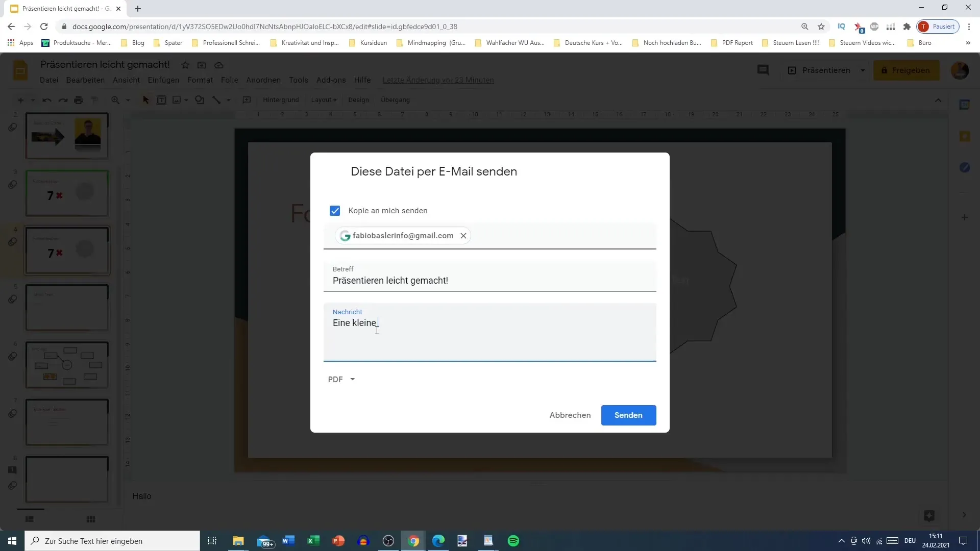Image resolution: width=980 pixels, height=551 pixels.
Task: Select the line tool
Action: [x=216, y=100]
